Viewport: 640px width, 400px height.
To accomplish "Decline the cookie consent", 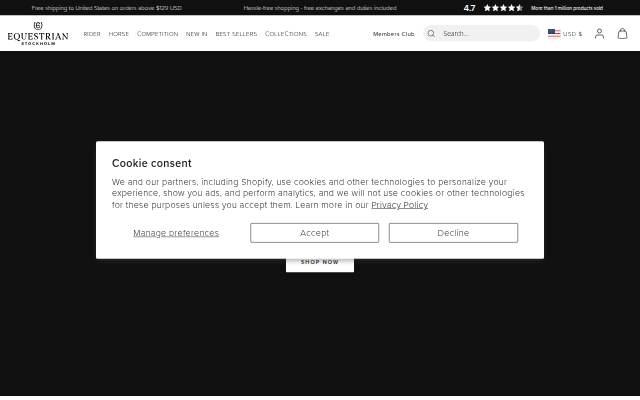I will pyautogui.click(x=453, y=233).
